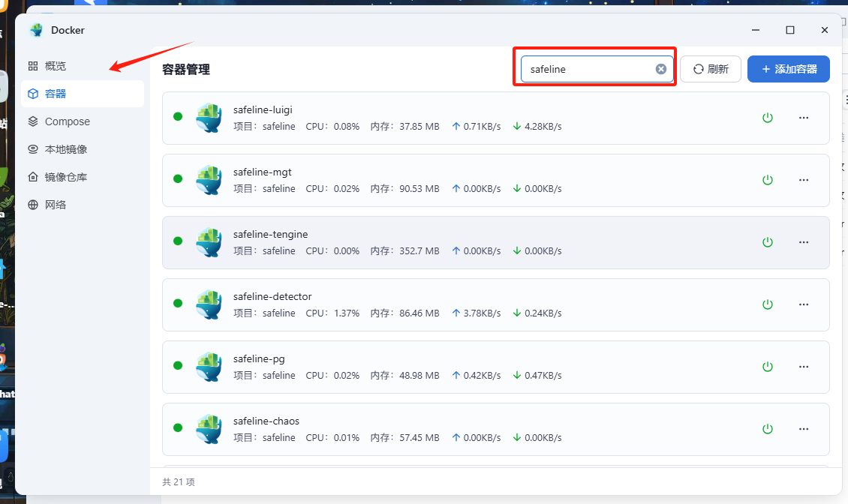Click the safeline-tengine whale container icon

209,242
